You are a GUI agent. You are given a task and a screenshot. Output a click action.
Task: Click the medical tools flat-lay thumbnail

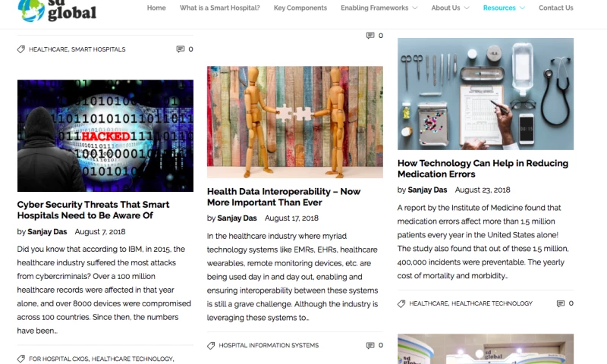tap(486, 94)
